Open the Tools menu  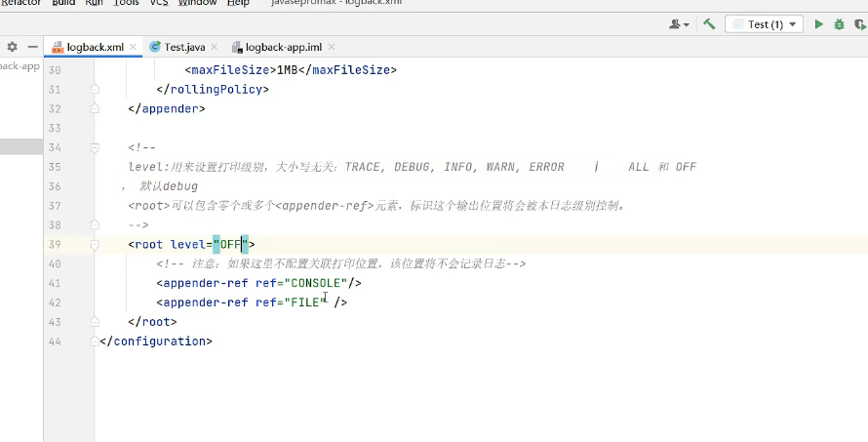click(x=126, y=3)
